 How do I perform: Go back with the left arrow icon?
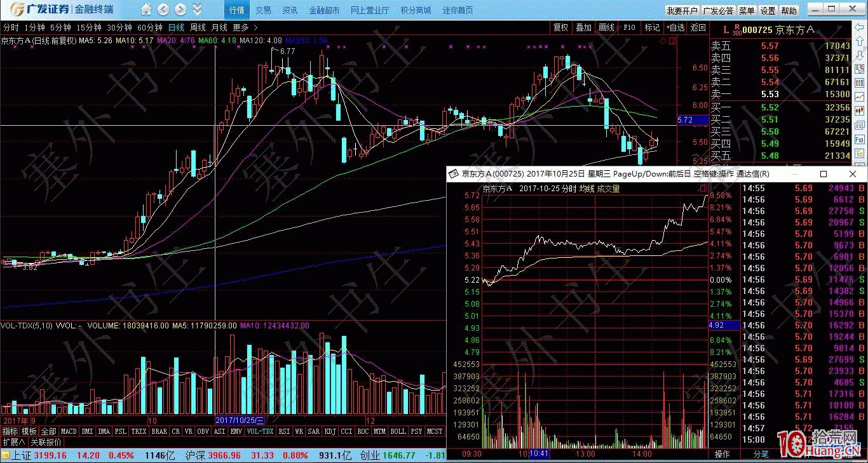pos(164,10)
